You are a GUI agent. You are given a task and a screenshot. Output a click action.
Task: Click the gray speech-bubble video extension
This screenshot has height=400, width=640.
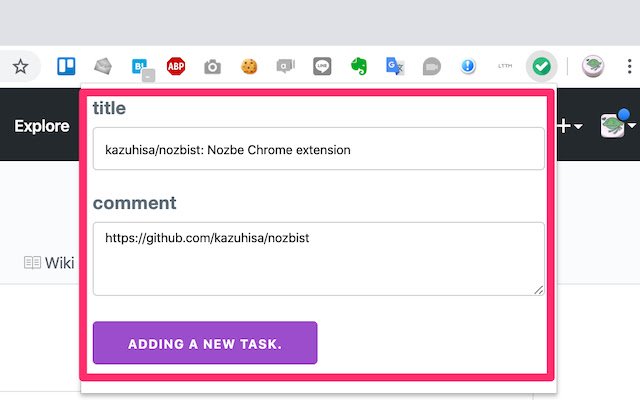point(285,66)
